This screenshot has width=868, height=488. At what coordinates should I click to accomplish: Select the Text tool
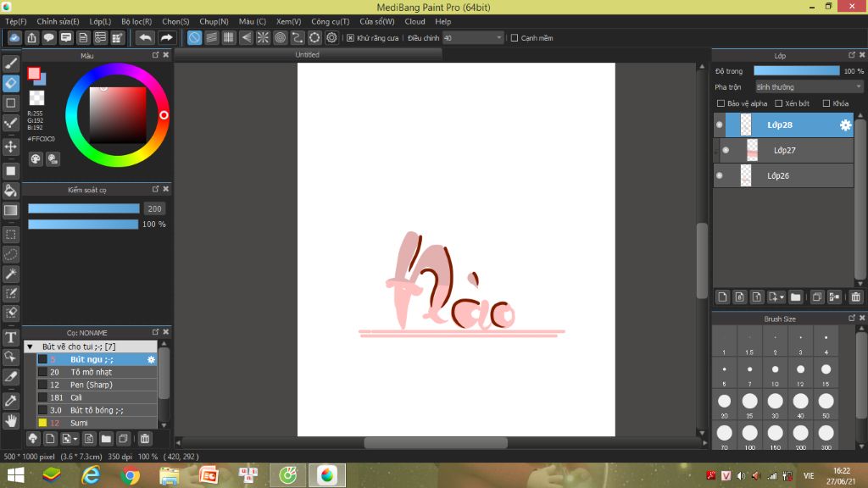point(10,337)
